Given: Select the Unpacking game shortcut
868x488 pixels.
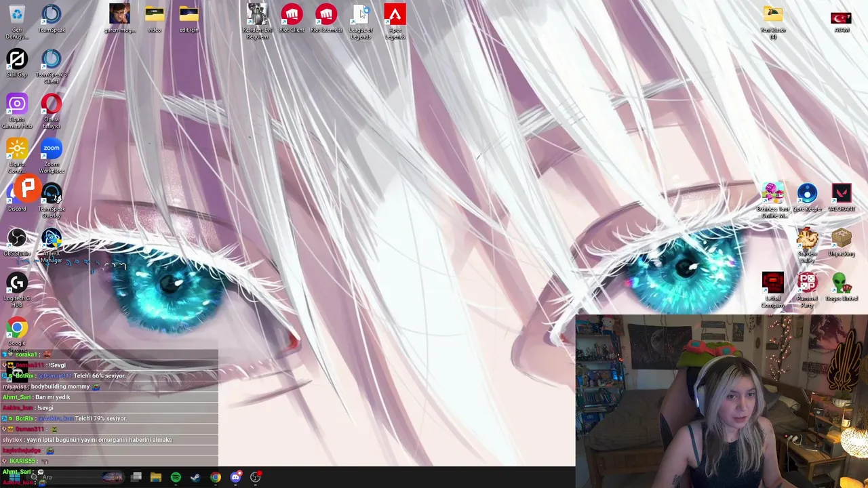Looking at the screenshot, I should tap(842, 243).
